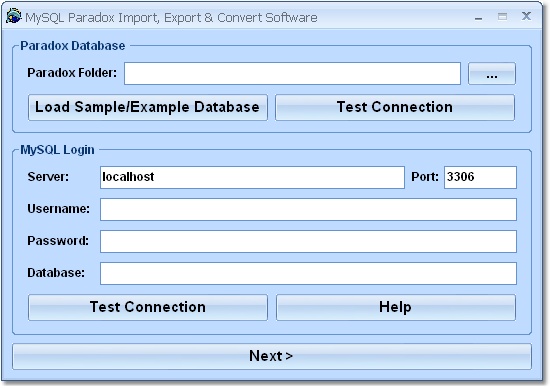Click the Password: label
550x388 pixels.
pyautogui.click(x=58, y=241)
